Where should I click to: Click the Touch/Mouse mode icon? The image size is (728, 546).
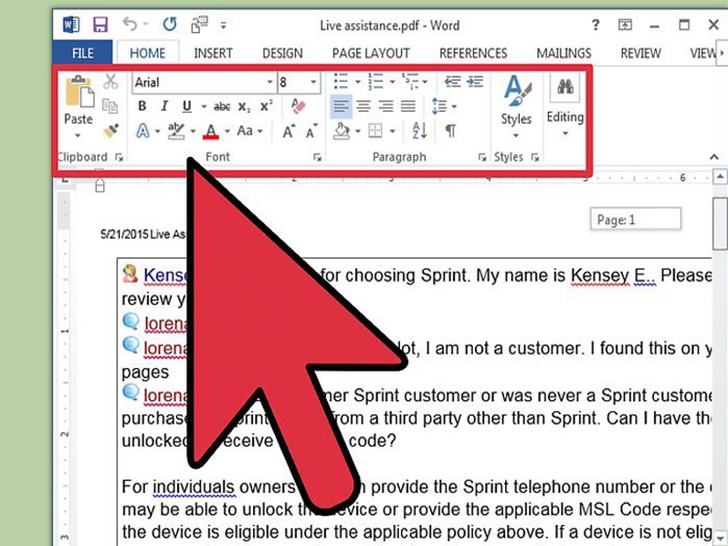[200, 25]
